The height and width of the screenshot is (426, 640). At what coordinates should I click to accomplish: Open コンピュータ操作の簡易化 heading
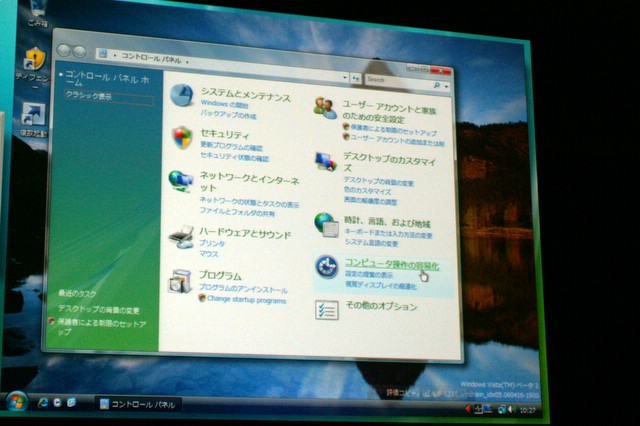point(392,264)
